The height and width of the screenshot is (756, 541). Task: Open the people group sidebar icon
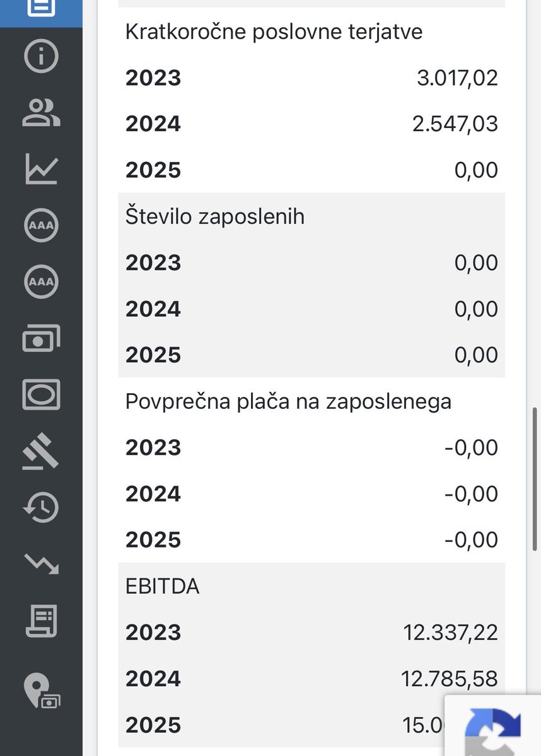(41, 112)
